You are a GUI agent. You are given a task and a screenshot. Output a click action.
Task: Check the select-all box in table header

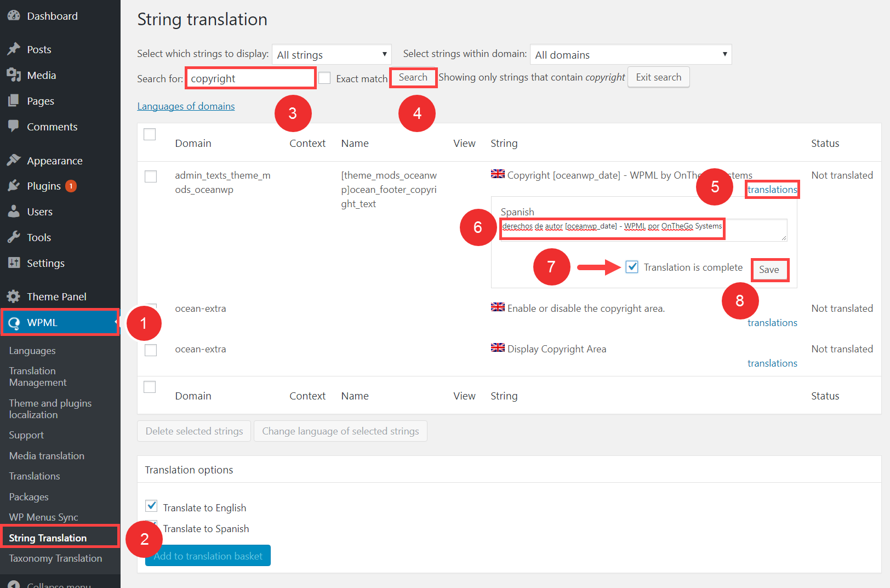(x=150, y=134)
